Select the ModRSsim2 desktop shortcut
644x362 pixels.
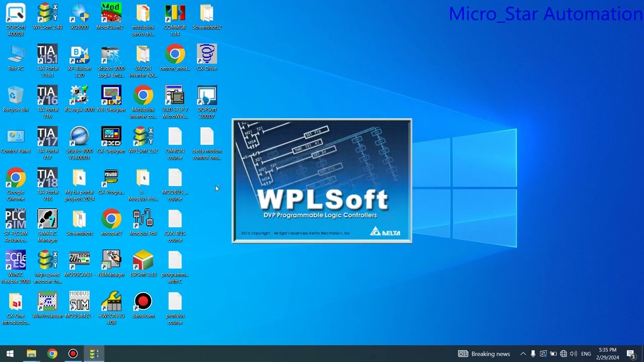(111, 16)
